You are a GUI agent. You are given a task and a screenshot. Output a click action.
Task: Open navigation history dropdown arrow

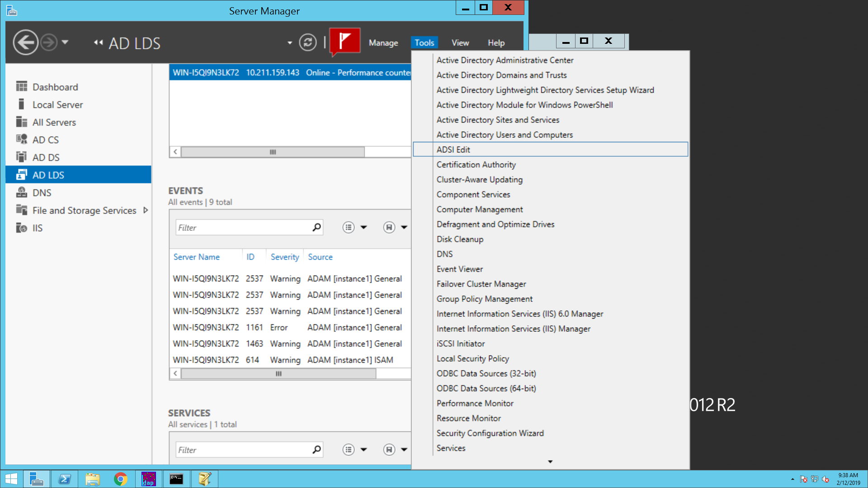65,42
